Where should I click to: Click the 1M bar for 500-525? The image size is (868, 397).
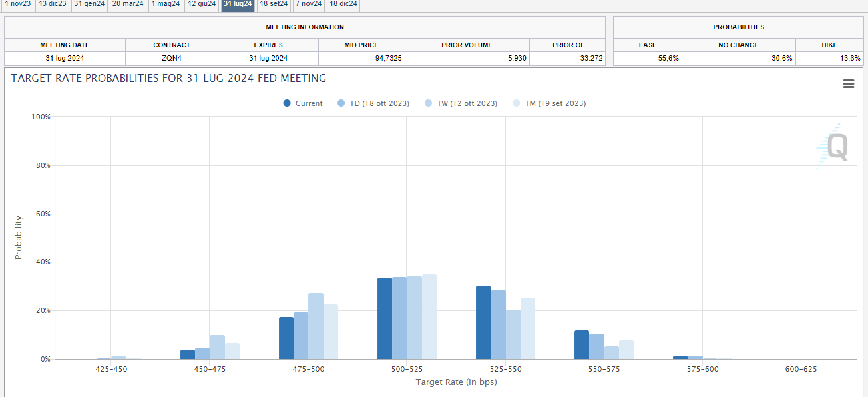(429, 317)
